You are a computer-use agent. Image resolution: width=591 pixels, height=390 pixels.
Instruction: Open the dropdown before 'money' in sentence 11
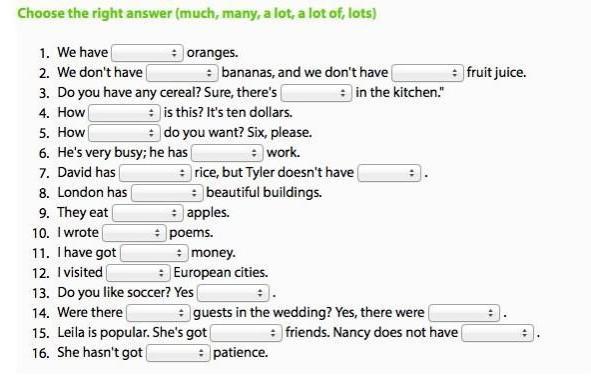(154, 253)
